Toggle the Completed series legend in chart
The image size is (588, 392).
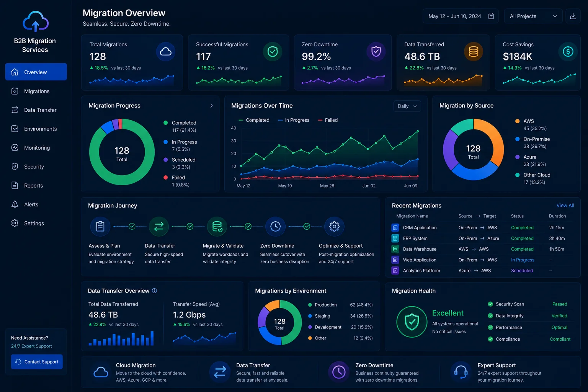(x=254, y=120)
